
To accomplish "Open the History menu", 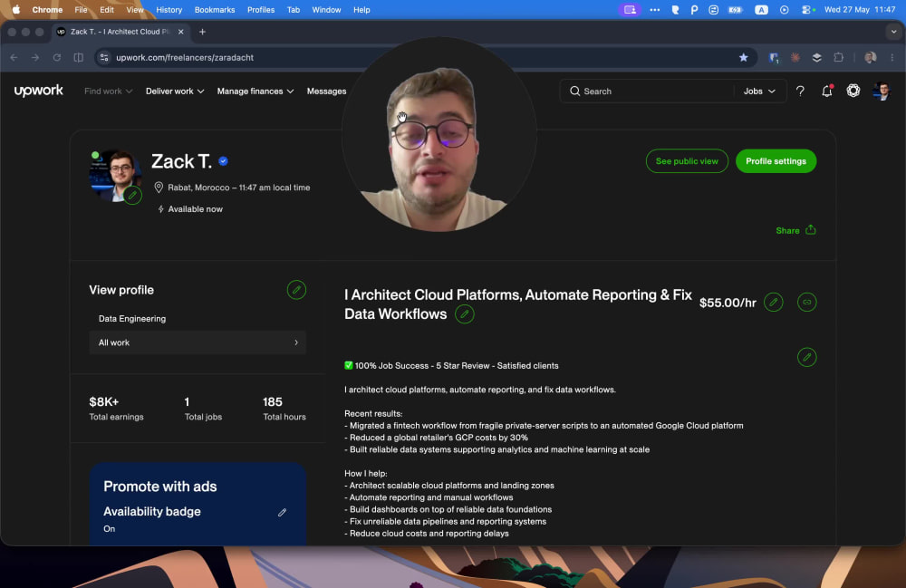I will (x=169, y=10).
